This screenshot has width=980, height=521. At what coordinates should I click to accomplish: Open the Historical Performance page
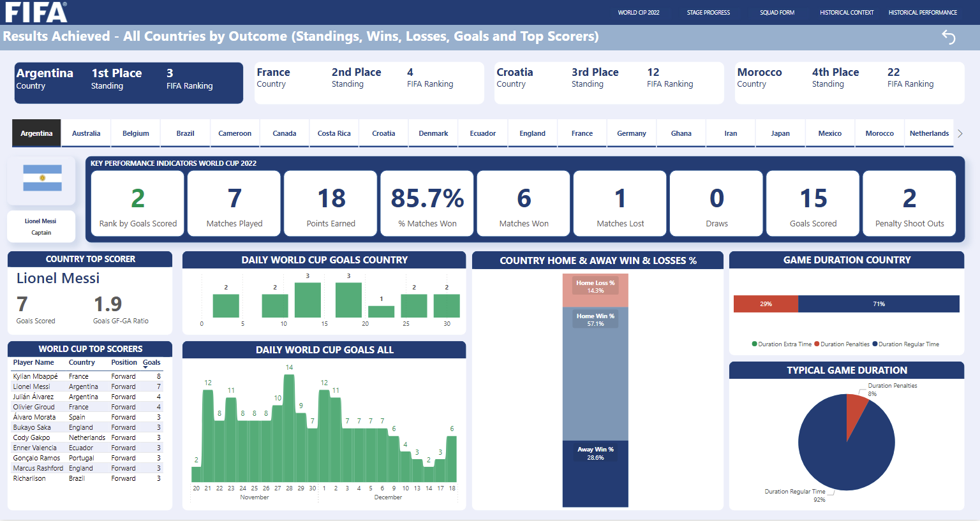click(923, 12)
